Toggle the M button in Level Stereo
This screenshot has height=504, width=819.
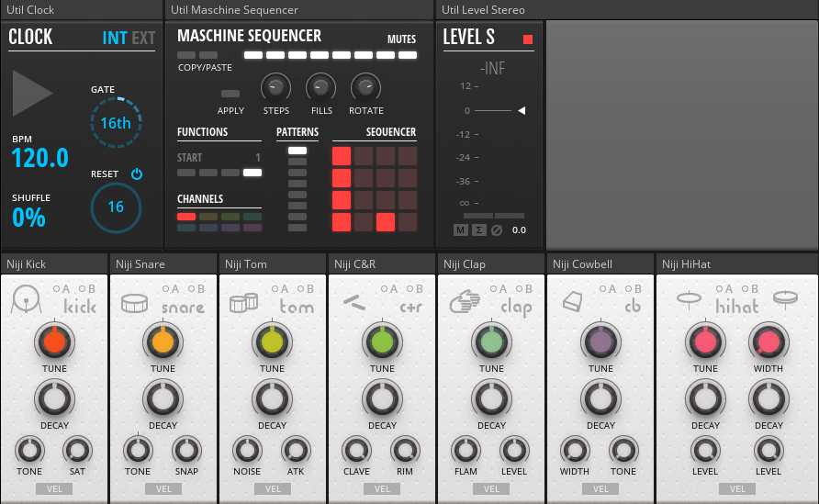point(460,230)
